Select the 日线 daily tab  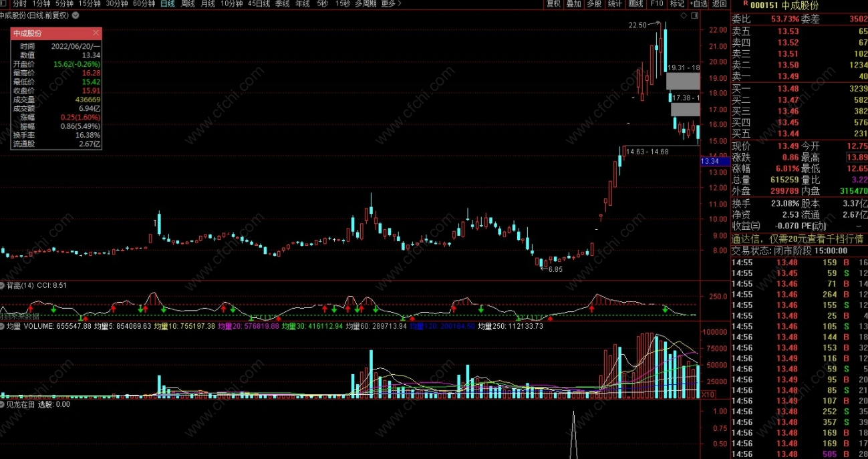click(x=168, y=4)
